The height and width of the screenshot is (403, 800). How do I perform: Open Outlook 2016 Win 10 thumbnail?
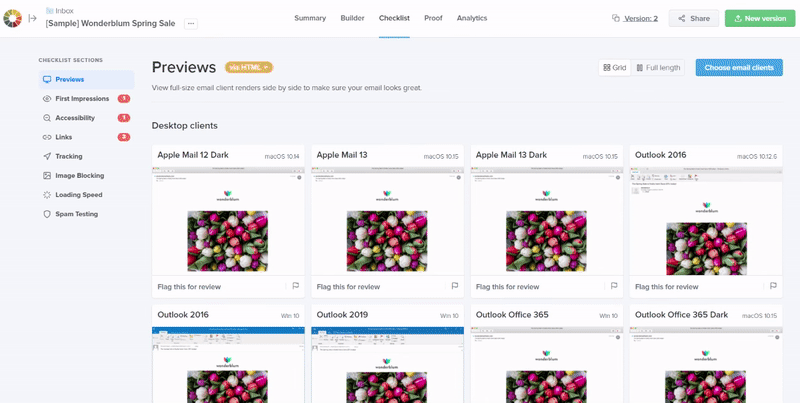pos(228,365)
